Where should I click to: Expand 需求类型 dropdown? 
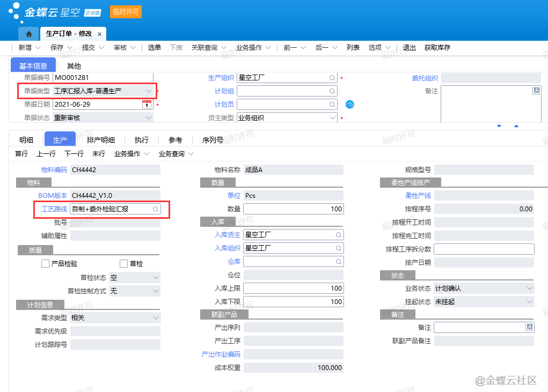click(156, 317)
